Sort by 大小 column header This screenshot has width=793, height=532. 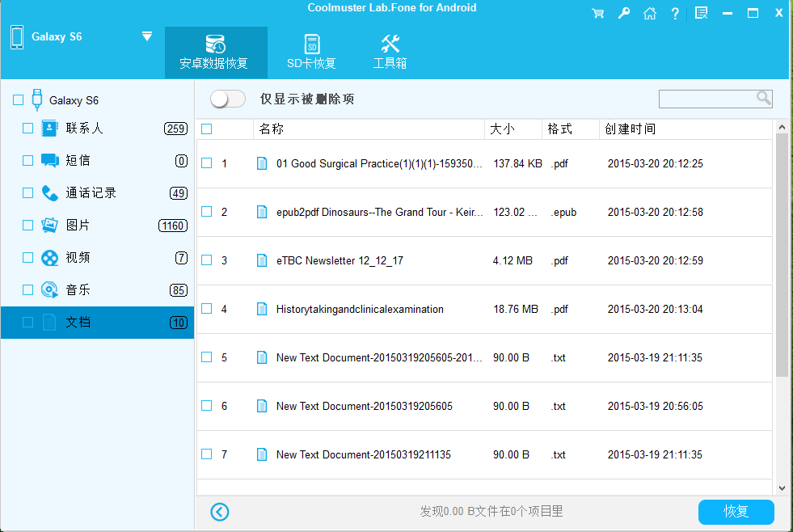tap(513, 129)
